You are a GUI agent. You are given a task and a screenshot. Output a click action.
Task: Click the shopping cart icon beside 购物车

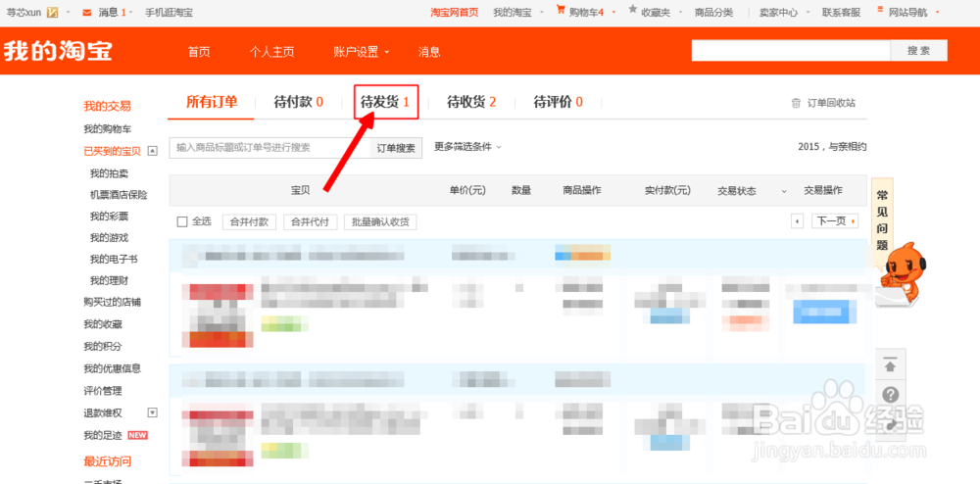tap(561, 11)
